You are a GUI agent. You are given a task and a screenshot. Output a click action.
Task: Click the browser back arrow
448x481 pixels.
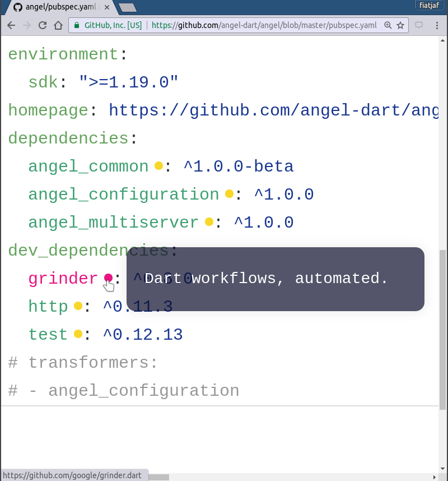point(11,25)
